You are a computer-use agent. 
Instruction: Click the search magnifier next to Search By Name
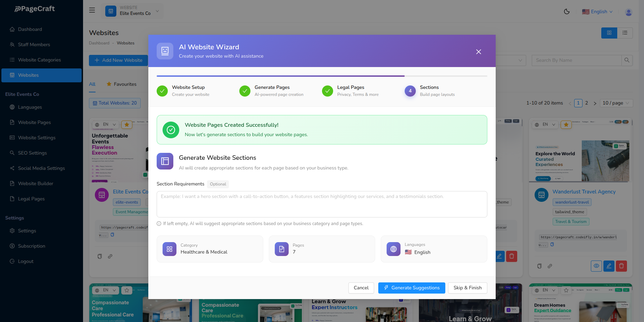[x=627, y=60]
